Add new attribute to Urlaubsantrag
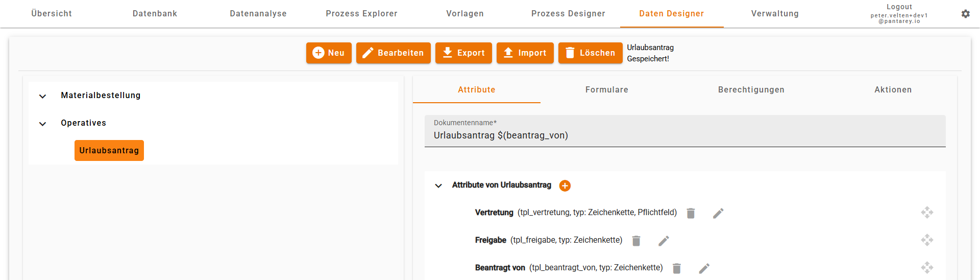The width and height of the screenshot is (980, 280). click(565, 185)
